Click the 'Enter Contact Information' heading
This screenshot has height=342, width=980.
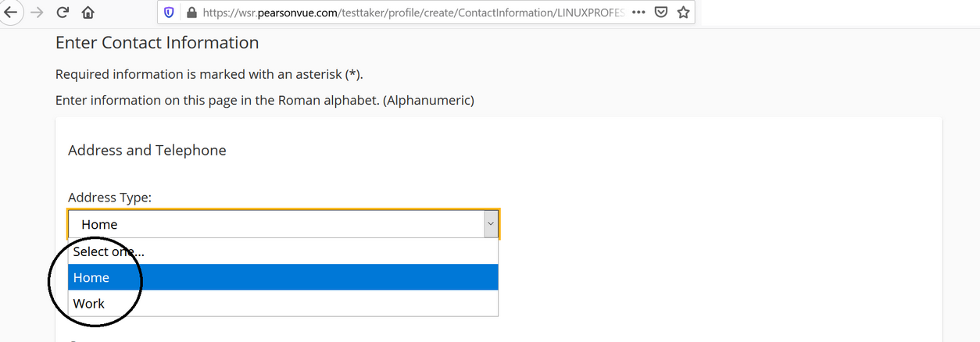tap(157, 43)
